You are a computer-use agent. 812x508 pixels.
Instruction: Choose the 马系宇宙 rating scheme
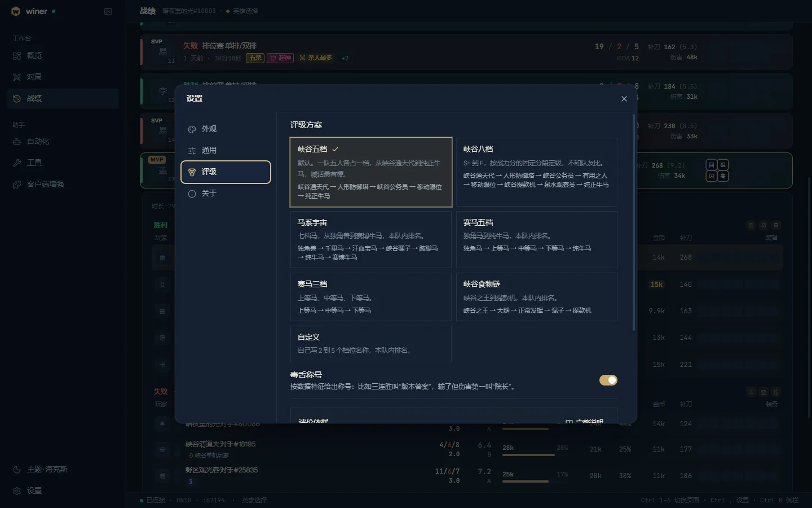point(371,239)
